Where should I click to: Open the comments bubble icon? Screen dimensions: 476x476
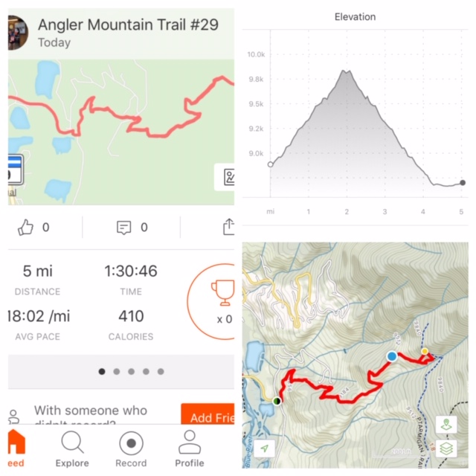tap(124, 228)
